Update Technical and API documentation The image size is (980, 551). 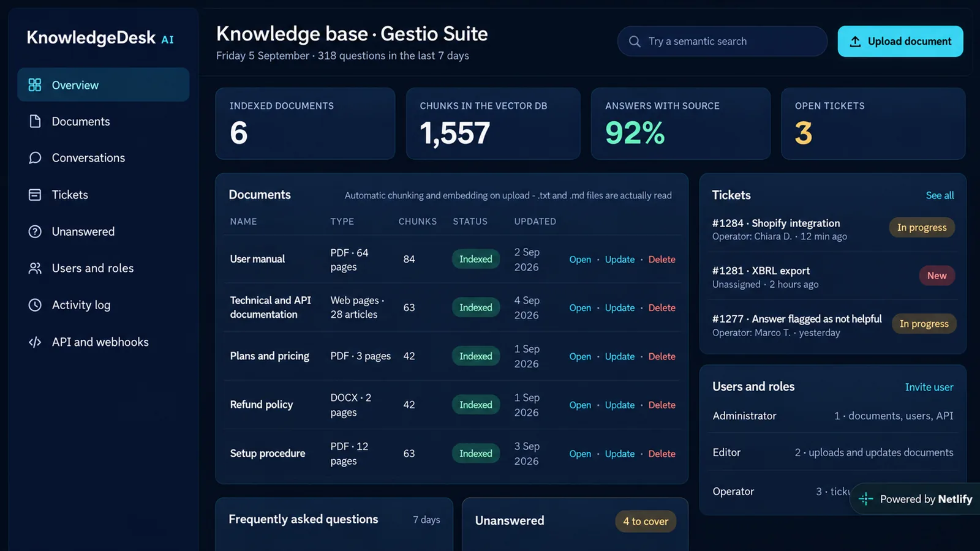pyautogui.click(x=620, y=308)
